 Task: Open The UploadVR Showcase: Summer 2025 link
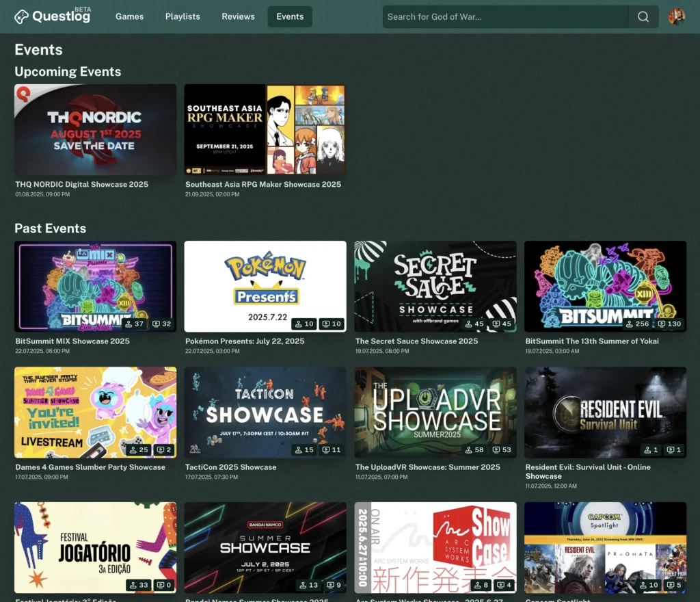pyautogui.click(x=428, y=467)
